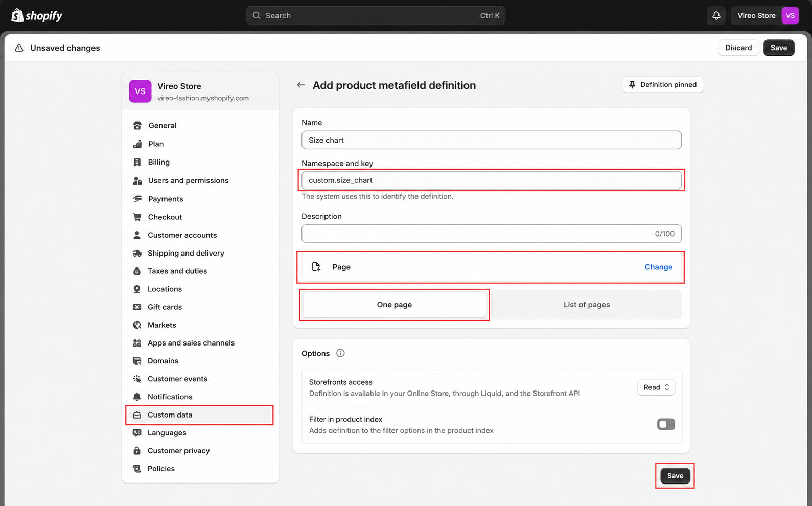The image size is (812, 506).
Task: Click the Checkout cart icon
Action: point(137,217)
